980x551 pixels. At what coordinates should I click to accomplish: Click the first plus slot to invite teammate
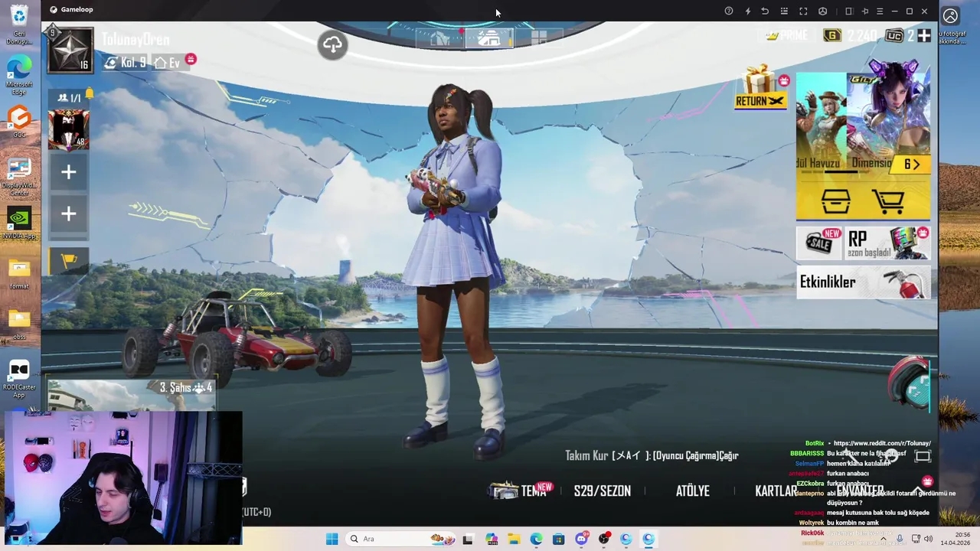[x=69, y=172]
